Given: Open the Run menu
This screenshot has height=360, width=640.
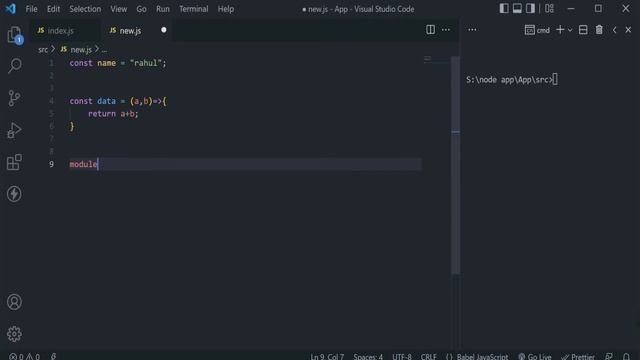Looking at the screenshot, I should point(162,9).
